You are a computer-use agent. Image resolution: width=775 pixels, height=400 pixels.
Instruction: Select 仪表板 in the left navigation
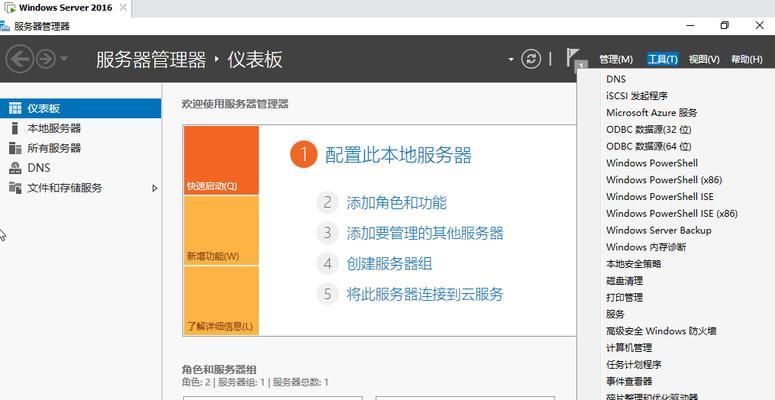click(81, 108)
